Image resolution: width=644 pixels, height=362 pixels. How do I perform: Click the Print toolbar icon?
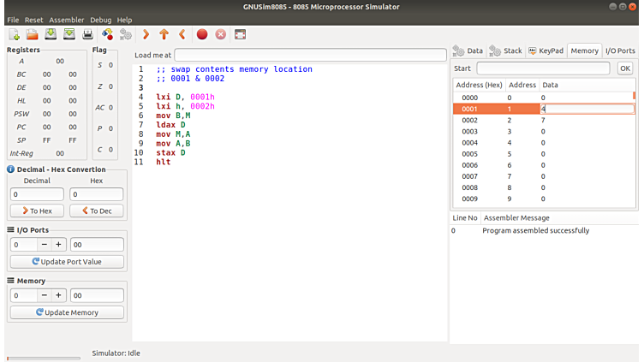tap(87, 34)
